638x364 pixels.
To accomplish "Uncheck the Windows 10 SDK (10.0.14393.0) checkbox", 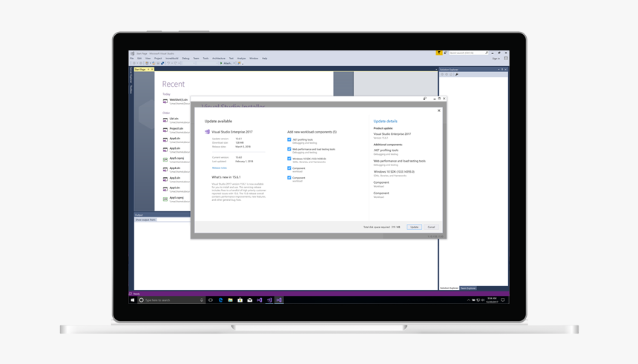I will [289, 159].
